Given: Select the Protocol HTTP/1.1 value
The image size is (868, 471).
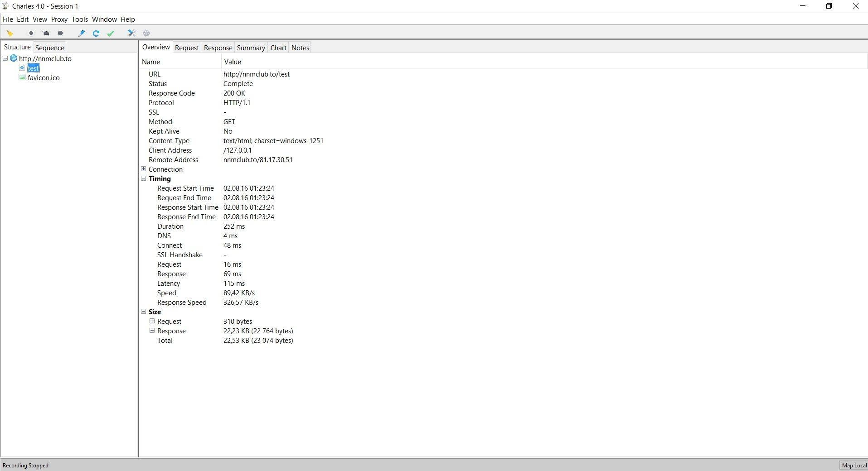Looking at the screenshot, I should click(237, 102).
